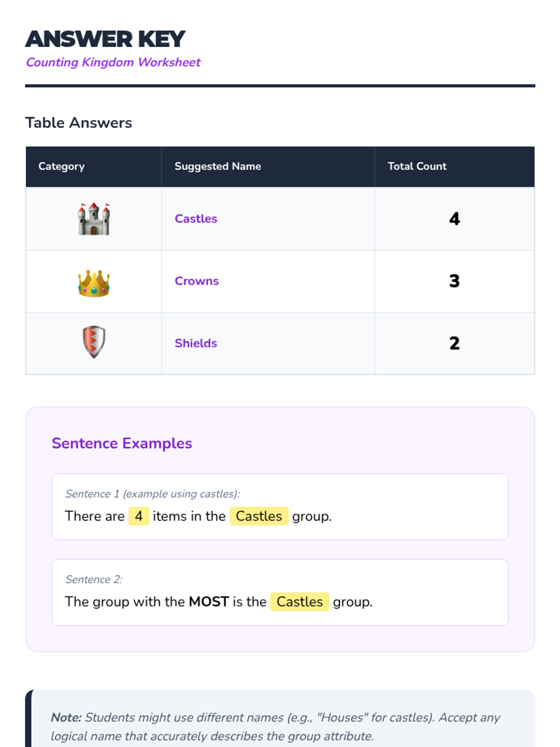Click the Sentence Examples heading
The width and height of the screenshot is (560, 747).
tap(122, 444)
